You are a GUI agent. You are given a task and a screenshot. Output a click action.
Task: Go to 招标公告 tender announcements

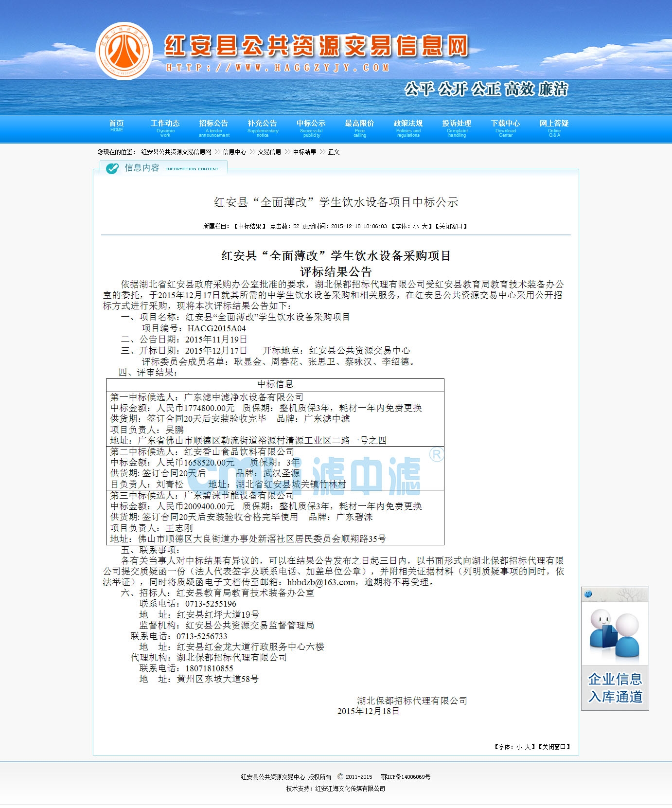pos(213,128)
